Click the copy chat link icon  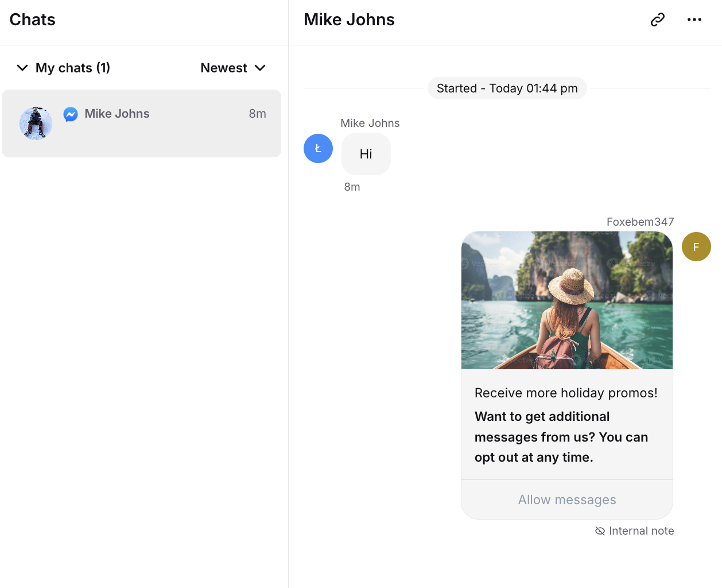657,20
